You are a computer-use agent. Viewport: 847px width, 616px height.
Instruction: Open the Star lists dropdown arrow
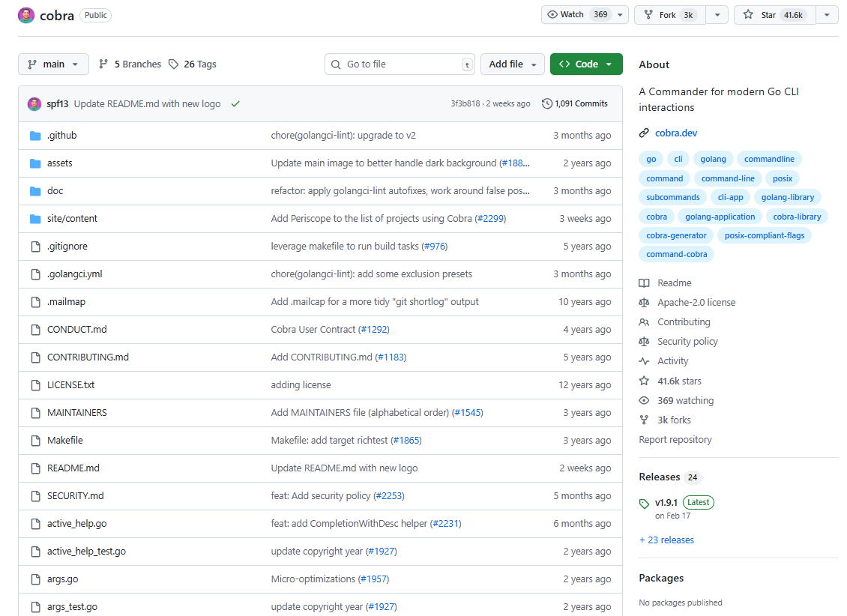(827, 15)
